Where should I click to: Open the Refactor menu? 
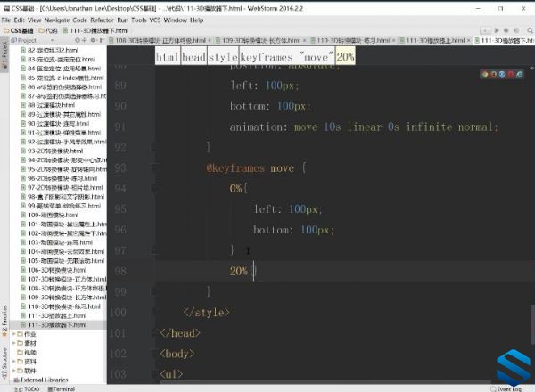pyautogui.click(x=102, y=20)
